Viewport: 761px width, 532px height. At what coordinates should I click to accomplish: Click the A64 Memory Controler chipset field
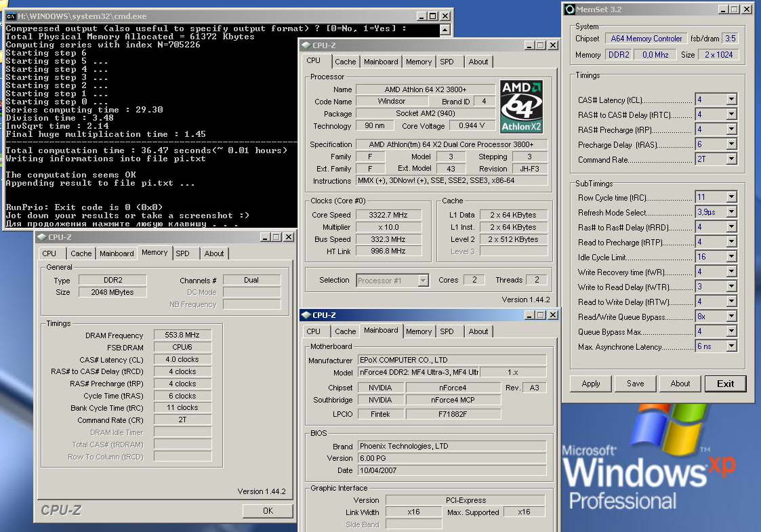[646, 39]
